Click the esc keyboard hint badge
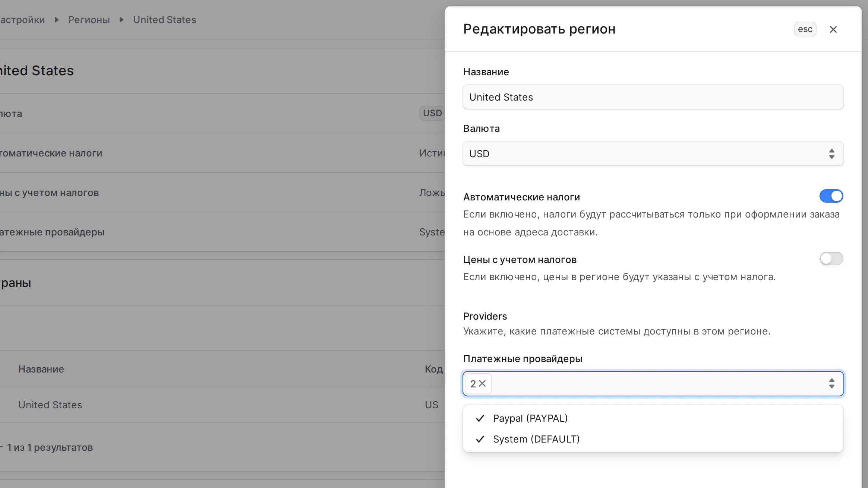Viewport: 868px width, 488px height. [x=805, y=29]
